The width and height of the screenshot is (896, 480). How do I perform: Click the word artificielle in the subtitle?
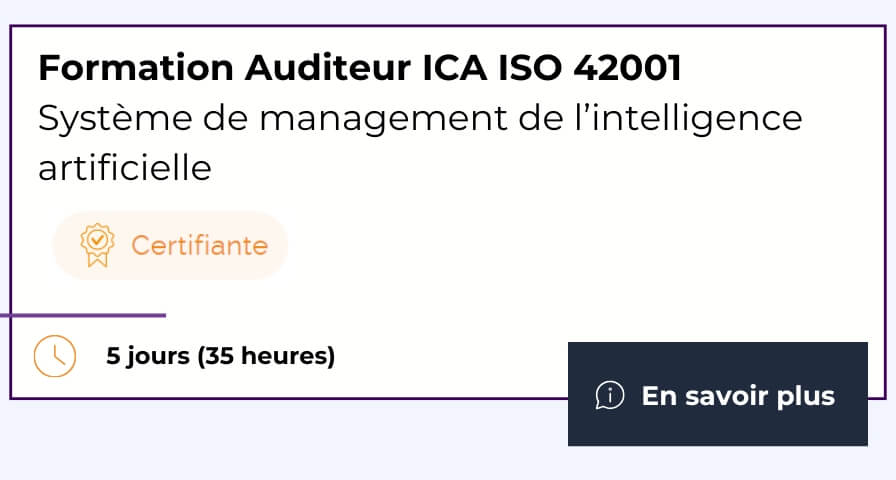point(124,168)
